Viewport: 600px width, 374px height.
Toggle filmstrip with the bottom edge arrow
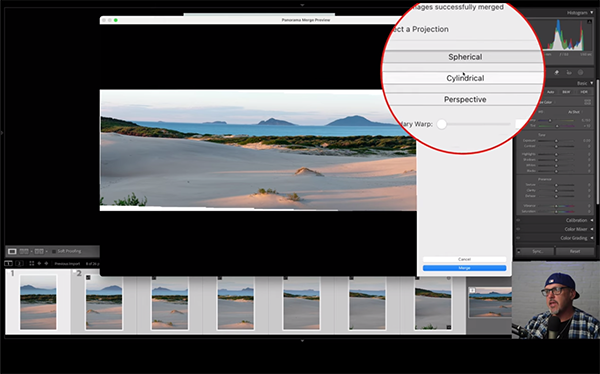[x=302, y=340]
